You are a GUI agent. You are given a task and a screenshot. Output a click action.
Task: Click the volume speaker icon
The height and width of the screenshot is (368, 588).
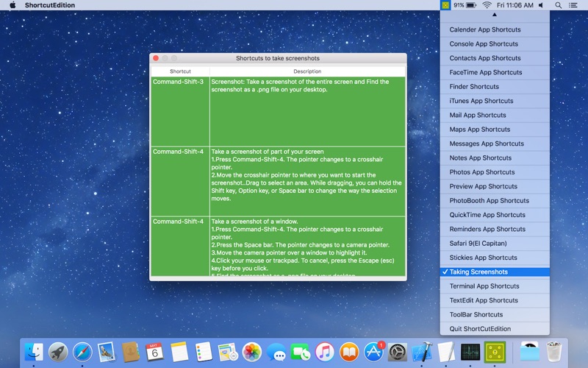pyautogui.click(x=542, y=5)
